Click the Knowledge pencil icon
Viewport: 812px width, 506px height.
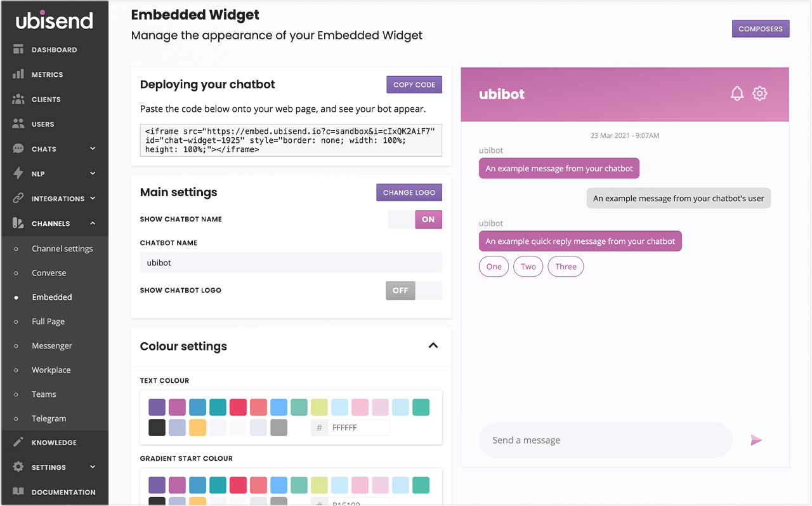18,443
